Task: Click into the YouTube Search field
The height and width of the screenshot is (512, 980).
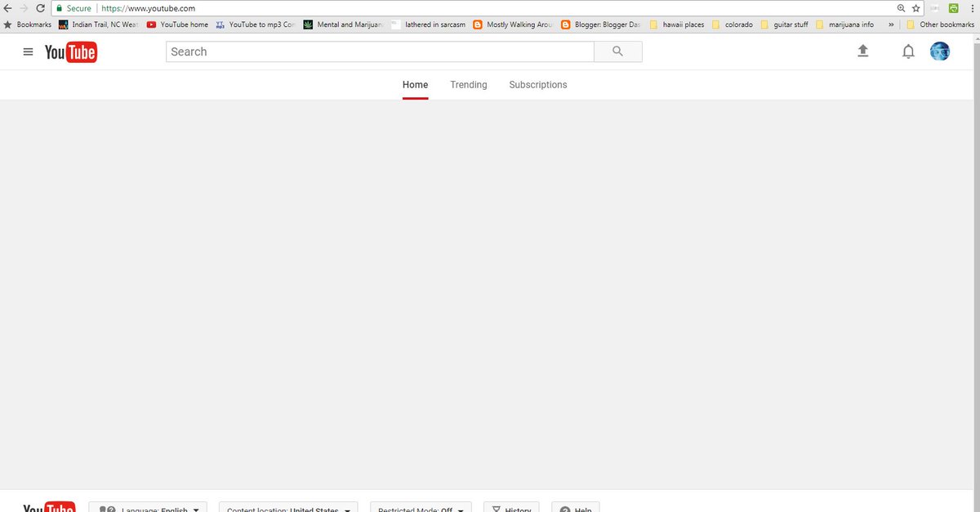Action: click(380, 51)
